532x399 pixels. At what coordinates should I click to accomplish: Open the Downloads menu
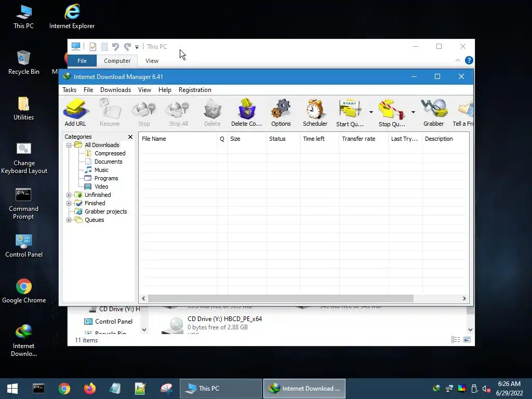(115, 90)
